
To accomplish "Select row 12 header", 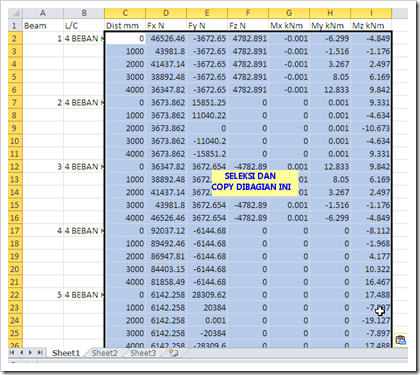I will pos(15,166).
